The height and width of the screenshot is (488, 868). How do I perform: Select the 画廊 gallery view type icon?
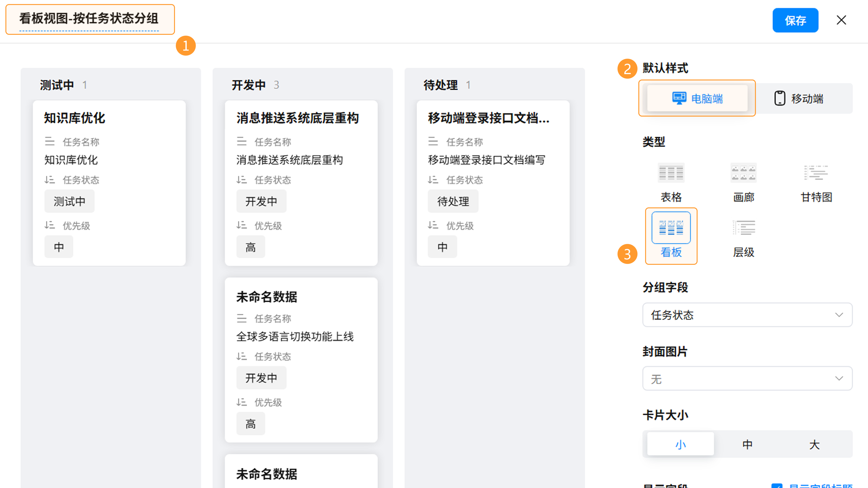tap(743, 173)
